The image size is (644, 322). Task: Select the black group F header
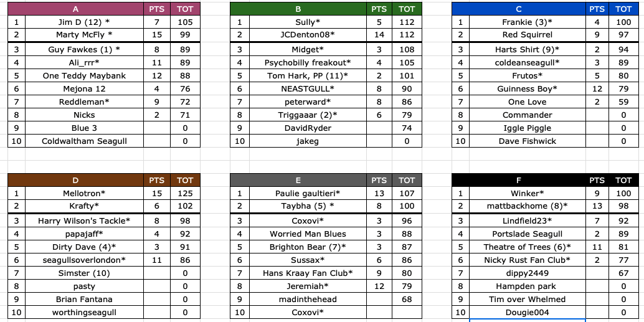[x=519, y=180]
